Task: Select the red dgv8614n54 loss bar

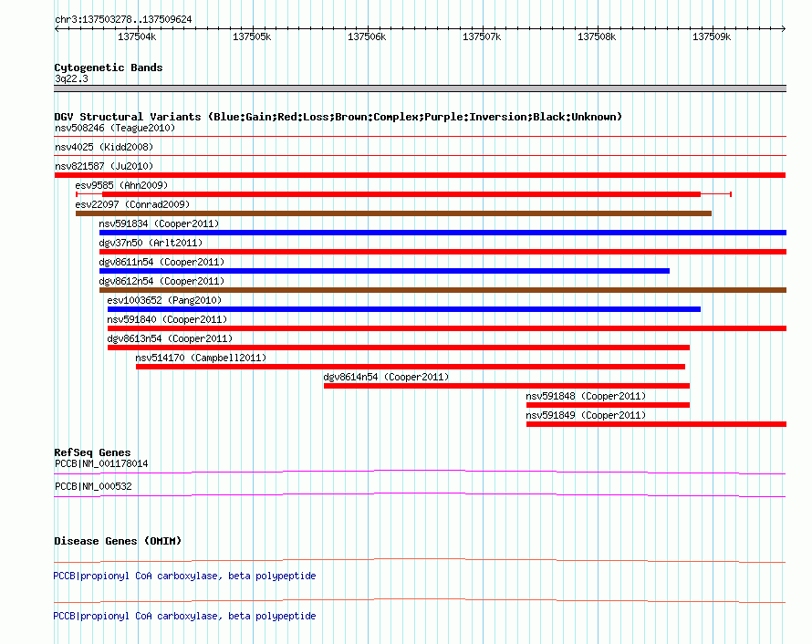Action: tap(506, 386)
